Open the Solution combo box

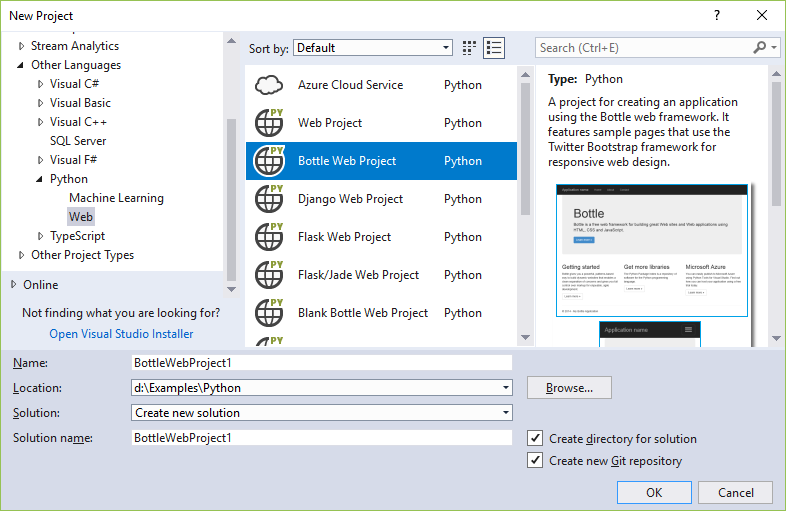pyautogui.click(x=322, y=413)
